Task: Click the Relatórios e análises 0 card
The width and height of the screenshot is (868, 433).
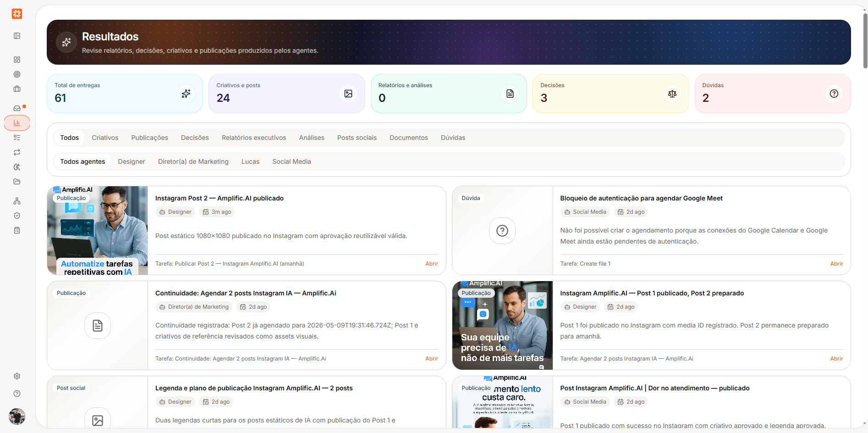Action: pos(449,94)
